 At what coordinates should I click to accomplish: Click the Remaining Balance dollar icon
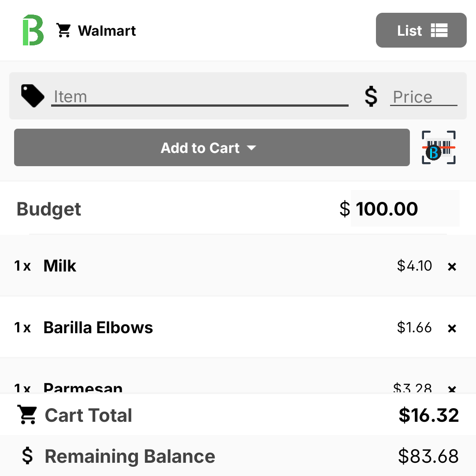click(27, 456)
